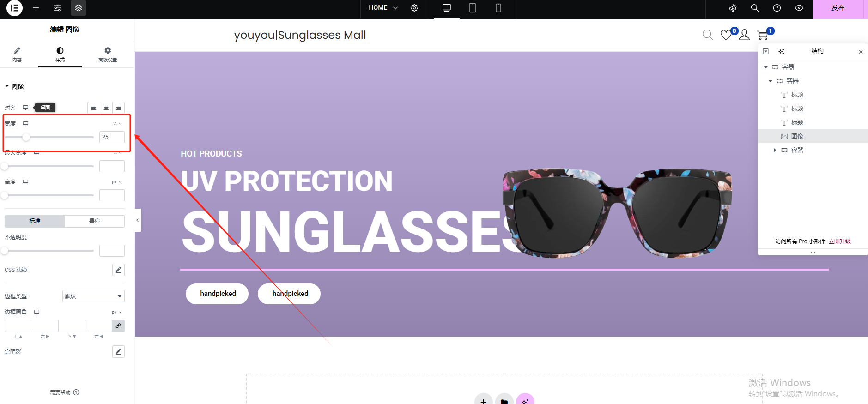The width and height of the screenshot is (868, 404).
Task: Open the HOME page dropdown
Action: pos(383,8)
